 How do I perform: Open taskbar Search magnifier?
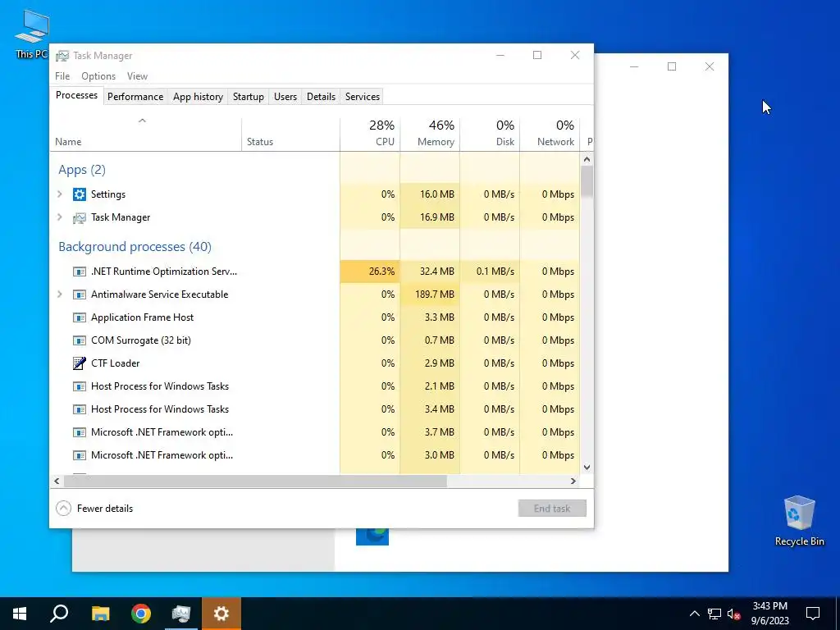(x=59, y=614)
